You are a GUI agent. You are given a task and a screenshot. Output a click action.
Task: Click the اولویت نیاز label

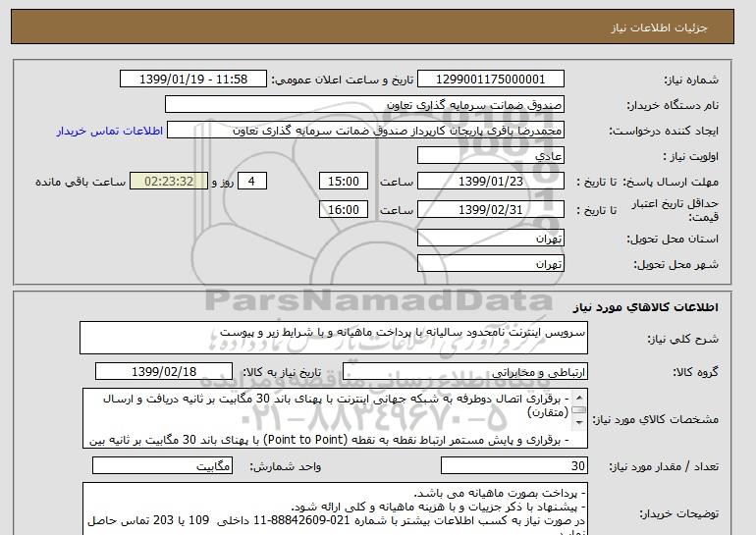point(691,157)
